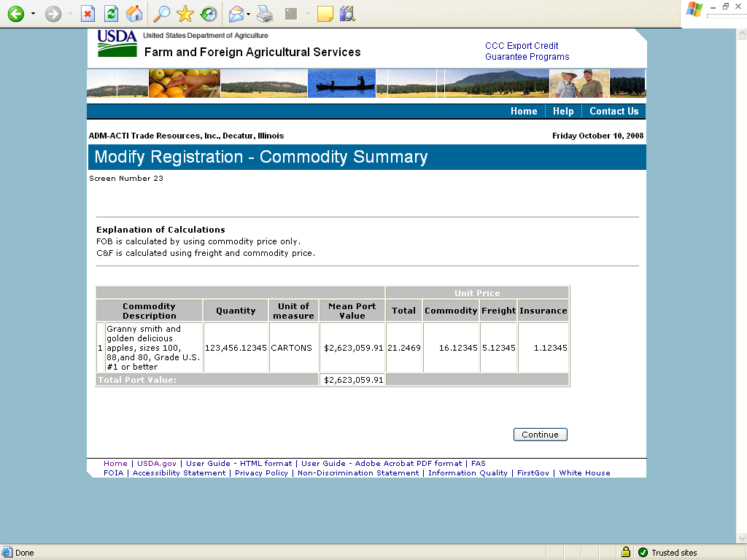
Task: Follow the USDA.gov footer link
Action: pyautogui.click(x=157, y=463)
